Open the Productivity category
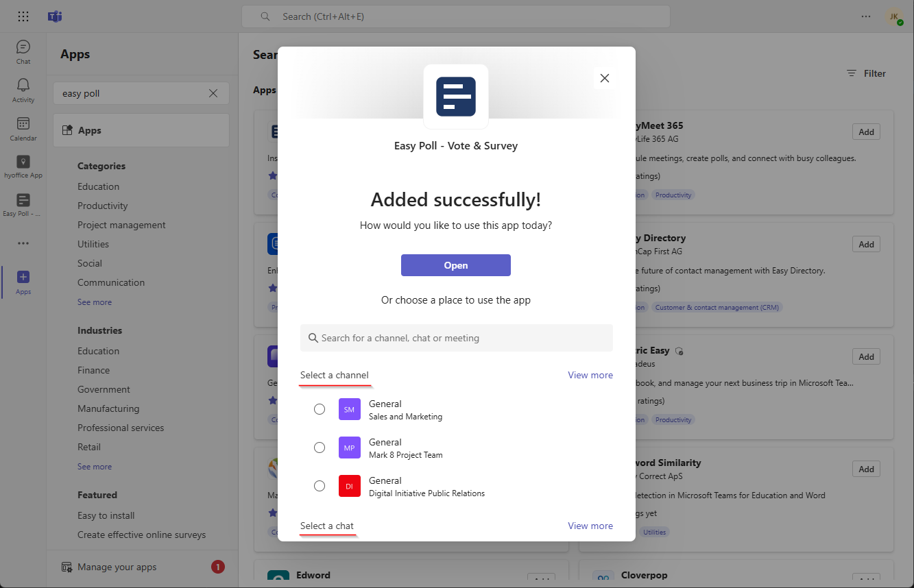Image resolution: width=914 pixels, height=588 pixels. click(x=102, y=206)
